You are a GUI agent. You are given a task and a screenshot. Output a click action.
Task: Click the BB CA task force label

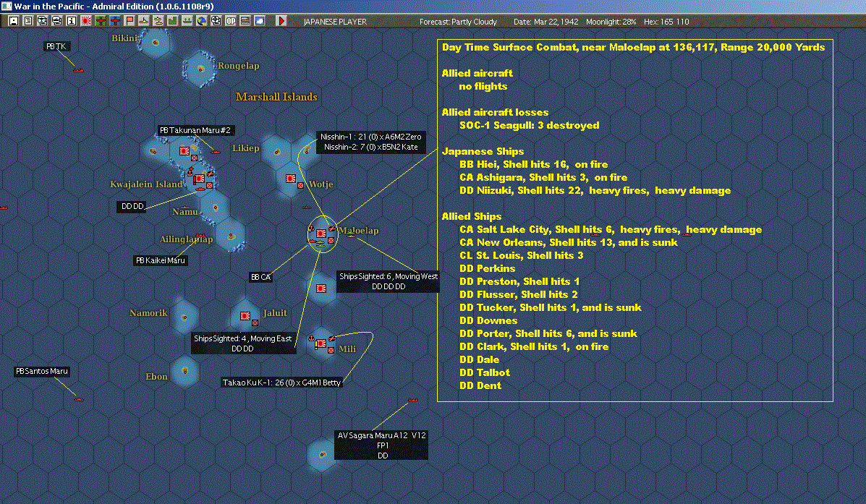(x=260, y=277)
